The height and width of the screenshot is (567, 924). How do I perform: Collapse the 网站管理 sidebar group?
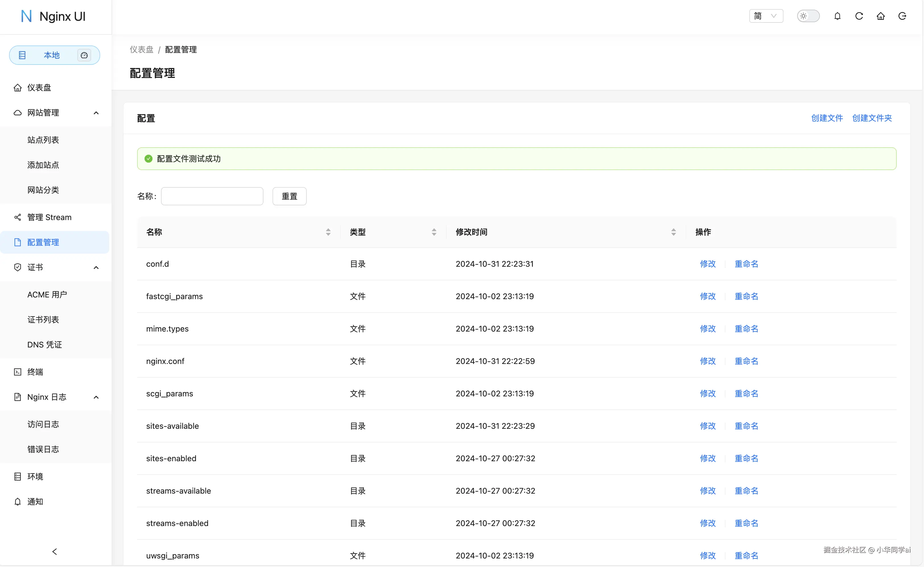[x=96, y=113]
